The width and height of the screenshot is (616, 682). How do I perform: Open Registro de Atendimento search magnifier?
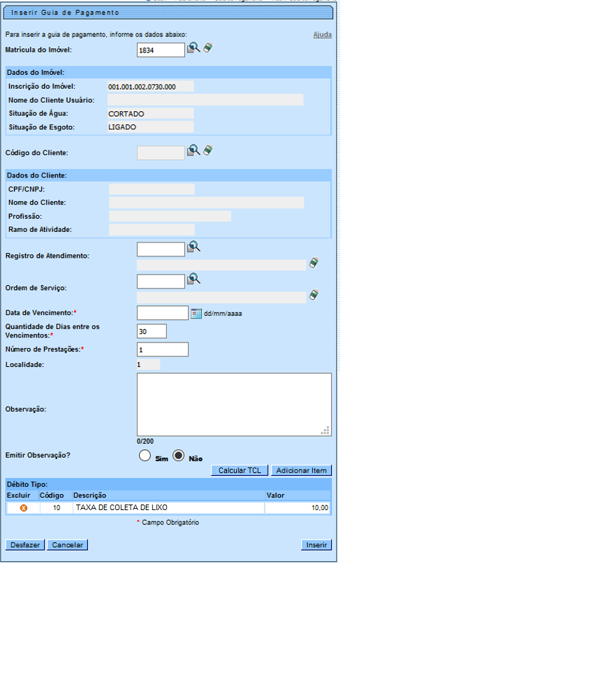193,247
